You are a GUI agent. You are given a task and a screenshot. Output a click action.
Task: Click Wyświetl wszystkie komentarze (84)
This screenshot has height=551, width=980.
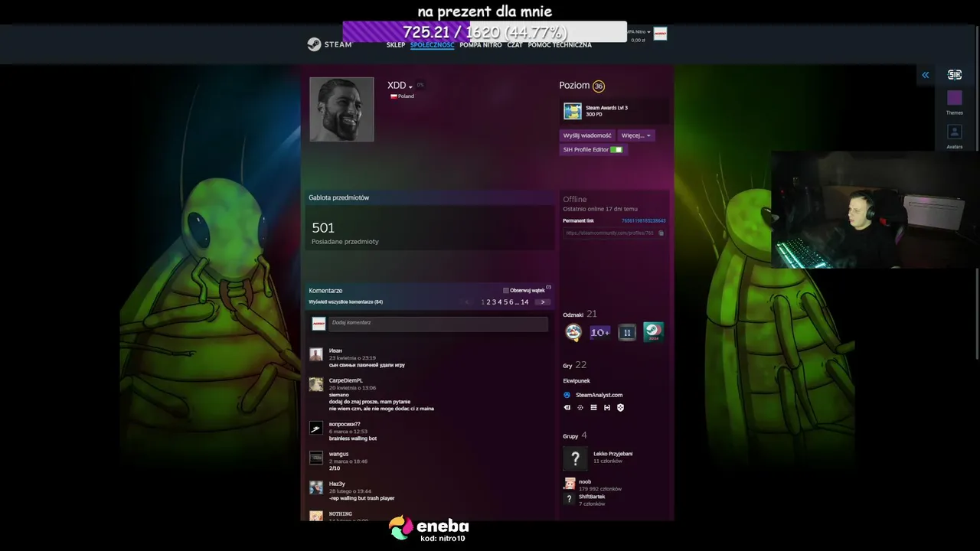(345, 302)
